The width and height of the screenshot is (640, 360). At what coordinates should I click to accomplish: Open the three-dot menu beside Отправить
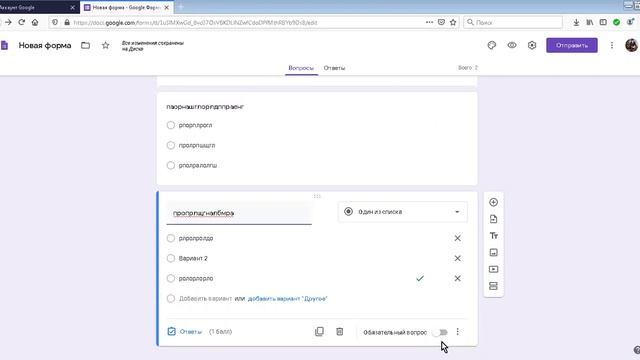point(611,45)
